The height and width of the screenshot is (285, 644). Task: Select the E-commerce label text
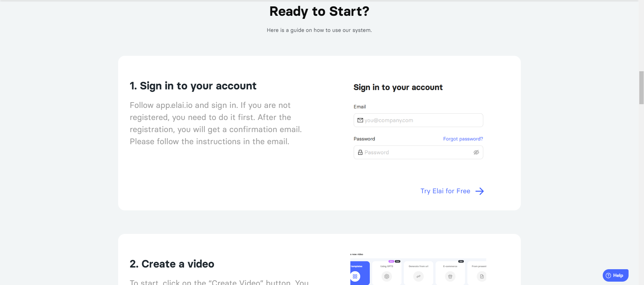[x=450, y=266]
